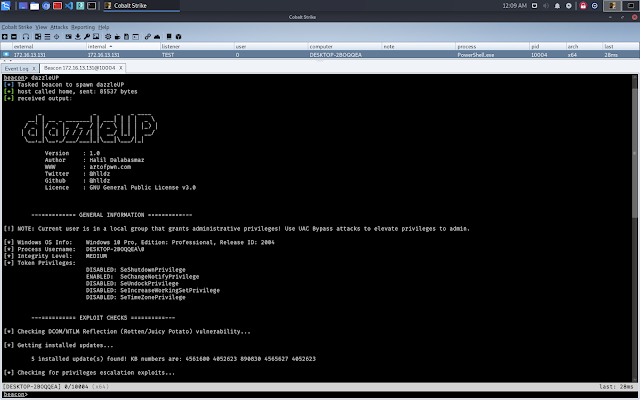This screenshot has height=400, width=640.
Task: Open the notifications bell tray icon
Action: tap(557, 6)
